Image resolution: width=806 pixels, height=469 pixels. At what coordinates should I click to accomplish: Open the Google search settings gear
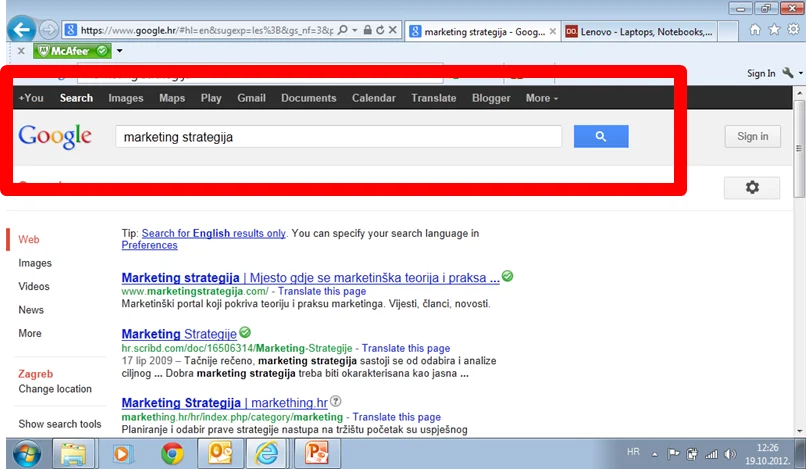[752, 187]
